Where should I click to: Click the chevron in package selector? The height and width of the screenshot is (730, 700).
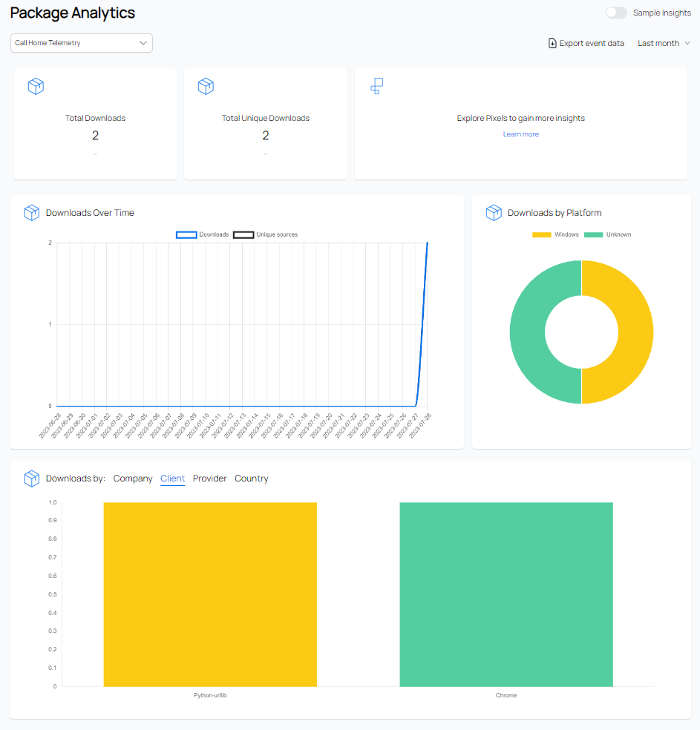coord(143,43)
